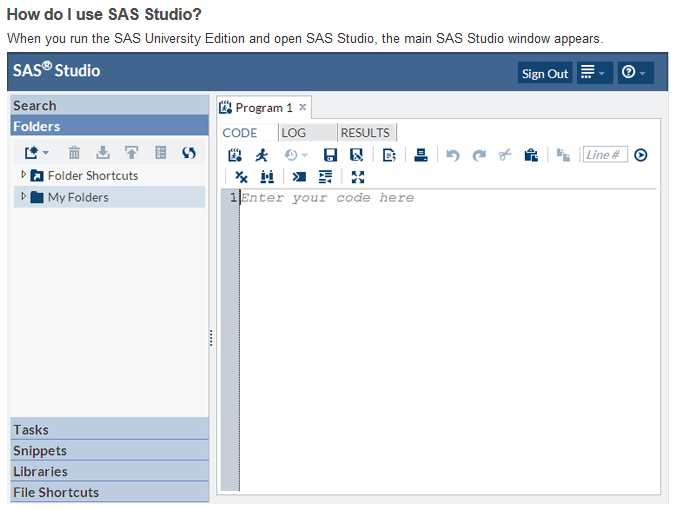
Task: Click the Download icon in Folders toolbar
Action: click(x=103, y=153)
